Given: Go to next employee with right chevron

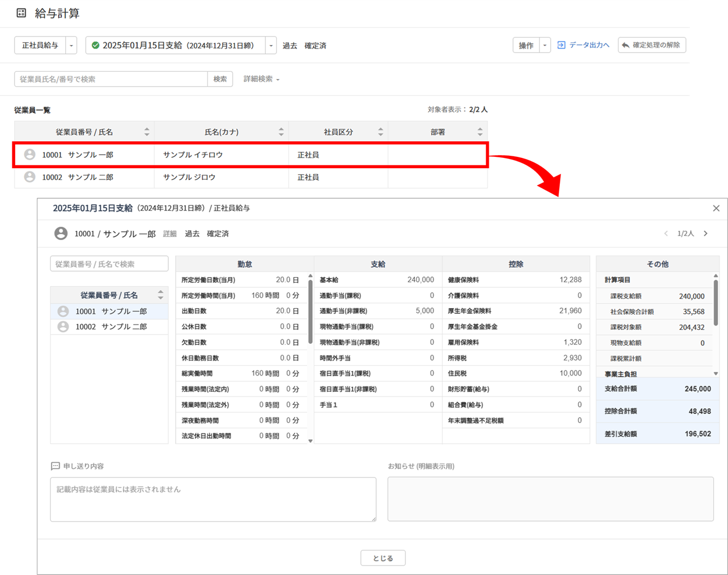Looking at the screenshot, I should tap(705, 234).
